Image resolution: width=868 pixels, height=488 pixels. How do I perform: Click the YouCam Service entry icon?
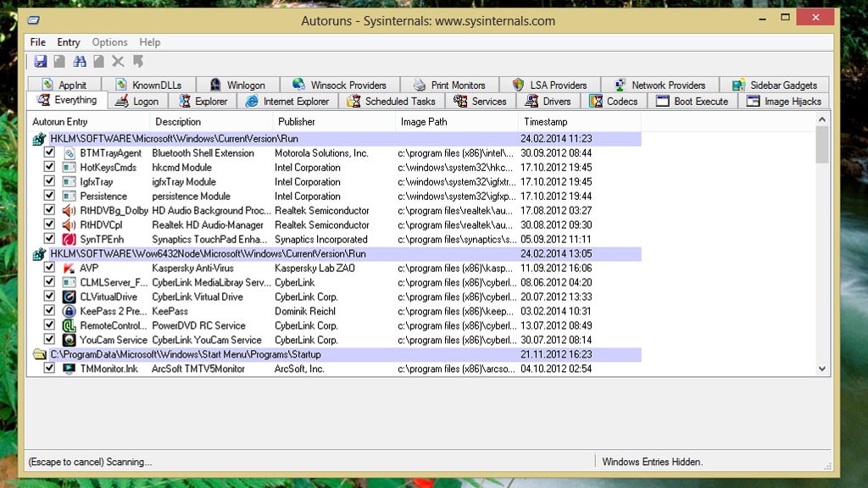click(70, 341)
